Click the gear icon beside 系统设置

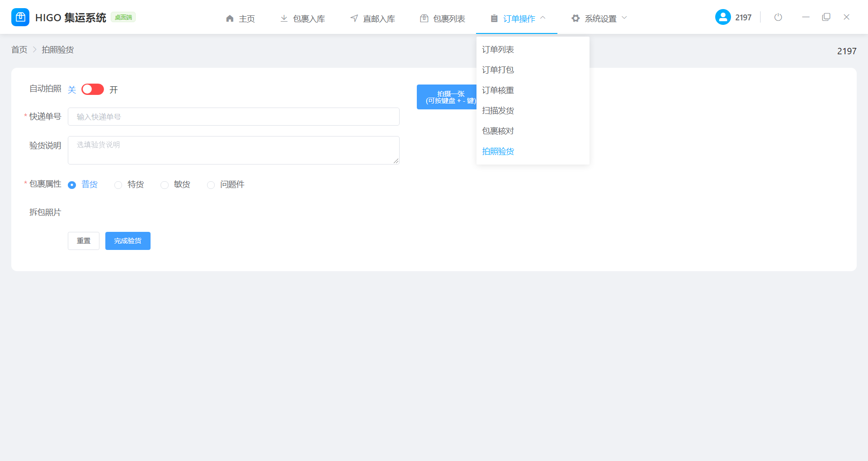[576, 19]
